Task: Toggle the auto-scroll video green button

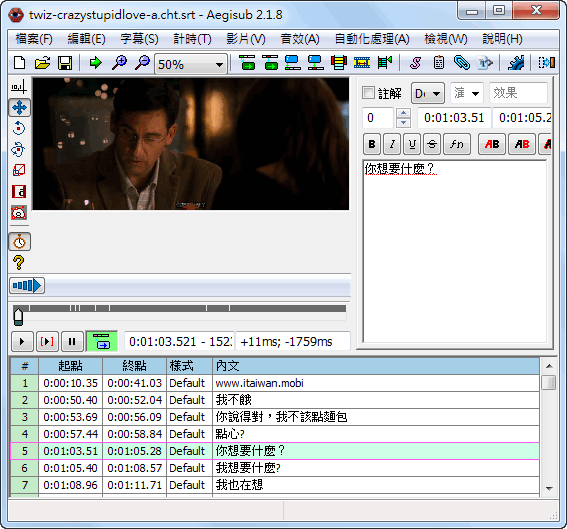Action: click(x=102, y=341)
